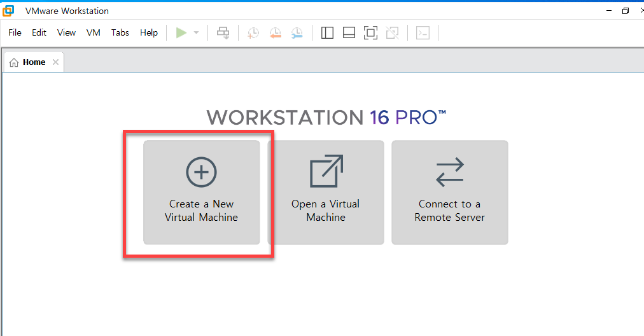This screenshot has height=336, width=644.
Task: Click the VMware Workstation title bar logo
Action: [x=8, y=11]
